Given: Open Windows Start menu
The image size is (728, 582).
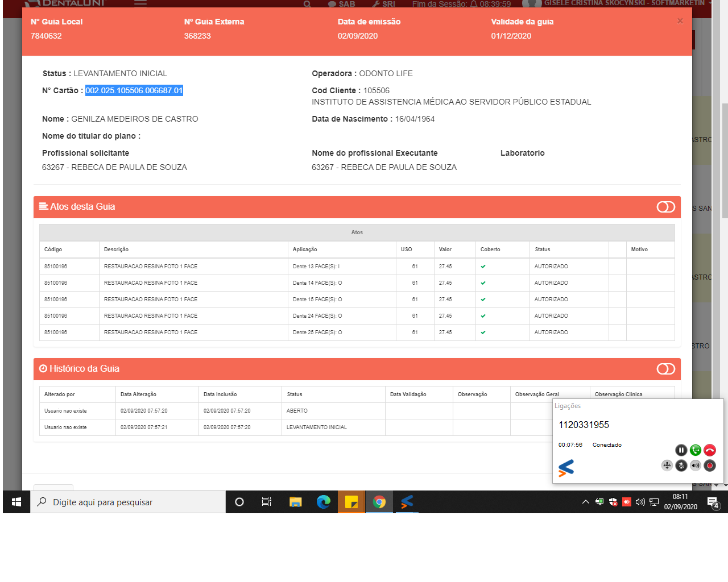Looking at the screenshot, I should point(16,502).
